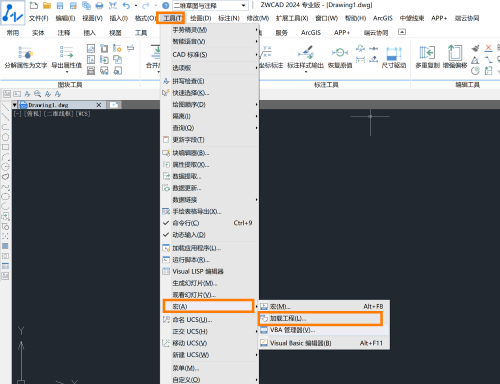Expand the 绘图顺序(D) submenu
This screenshot has height=384, width=500.
pyautogui.click(x=210, y=104)
